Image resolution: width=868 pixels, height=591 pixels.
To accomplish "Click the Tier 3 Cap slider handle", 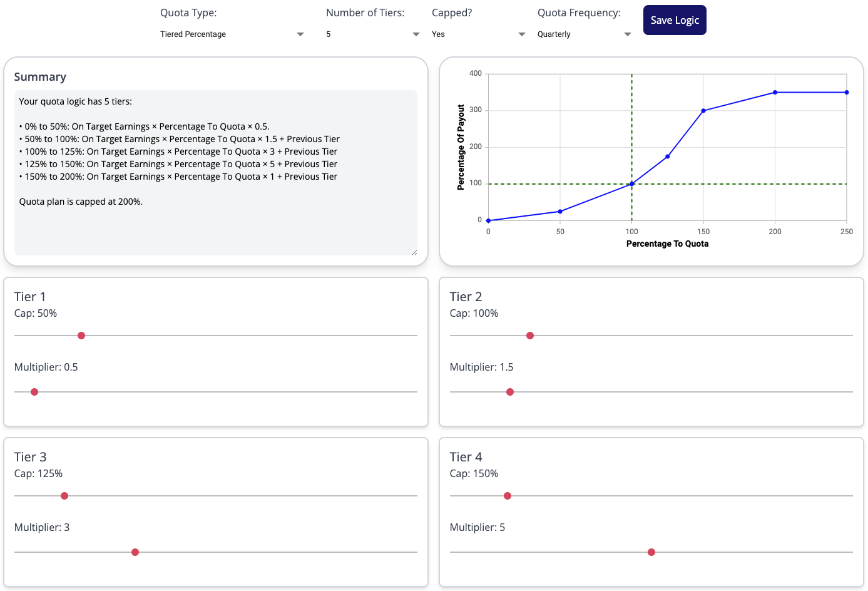I will [x=64, y=496].
